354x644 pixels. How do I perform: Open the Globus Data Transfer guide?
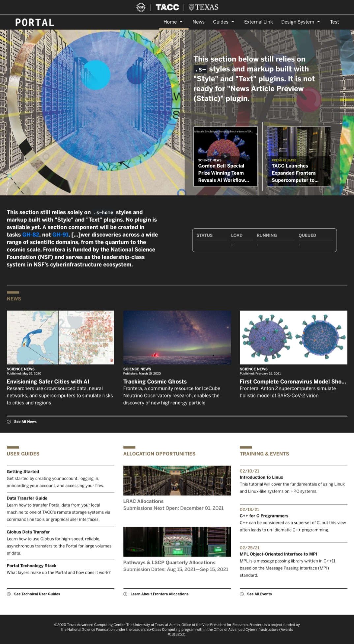pos(28,532)
